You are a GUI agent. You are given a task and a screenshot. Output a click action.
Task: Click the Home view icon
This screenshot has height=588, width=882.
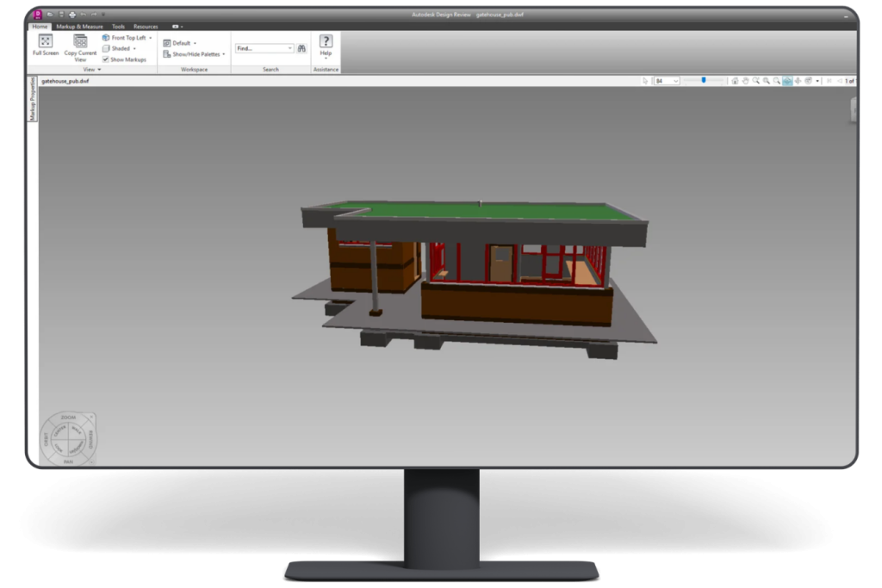735,81
